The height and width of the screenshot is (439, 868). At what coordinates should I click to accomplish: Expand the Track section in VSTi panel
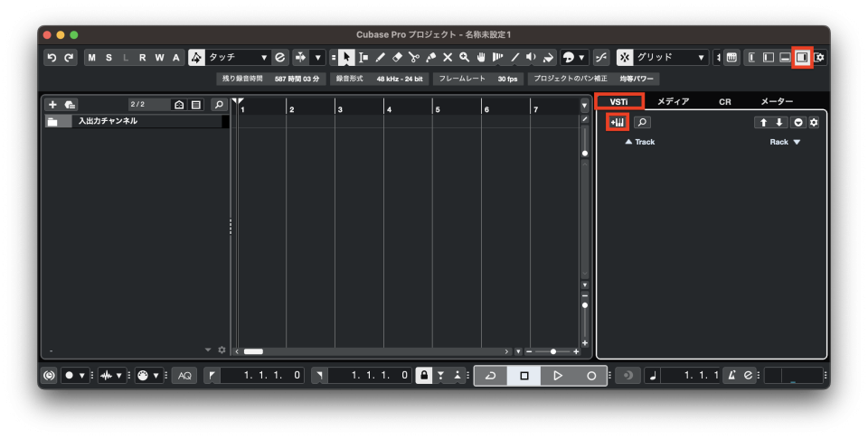(x=640, y=142)
